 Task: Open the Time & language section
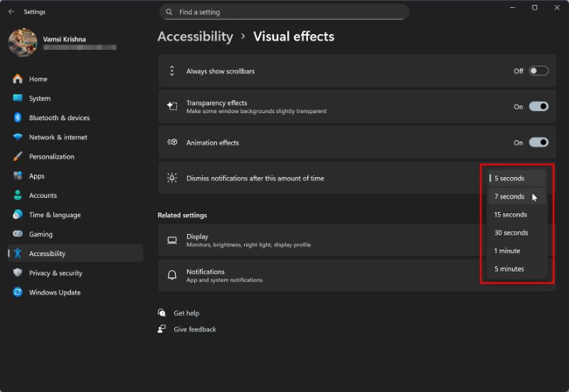[x=55, y=215]
